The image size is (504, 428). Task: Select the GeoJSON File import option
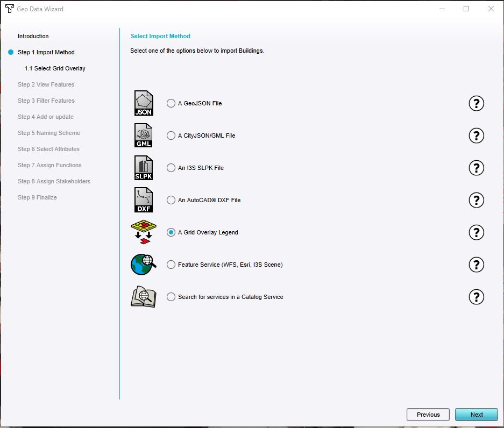[171, 103]
